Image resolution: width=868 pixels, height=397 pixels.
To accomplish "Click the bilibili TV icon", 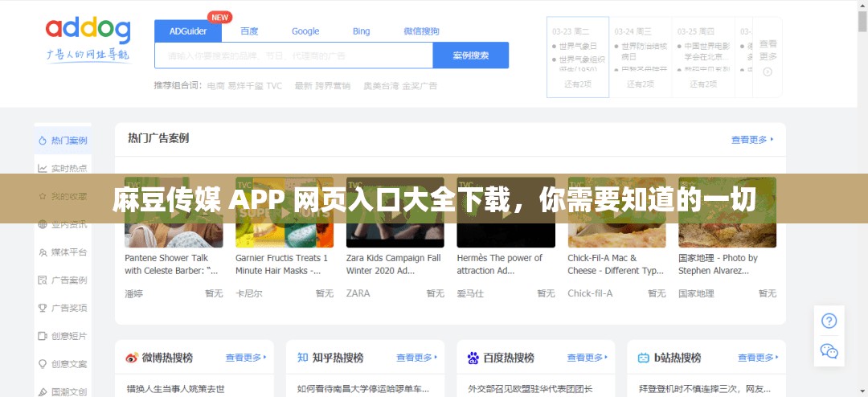I will pyautogui.click(x=643, y=358).
